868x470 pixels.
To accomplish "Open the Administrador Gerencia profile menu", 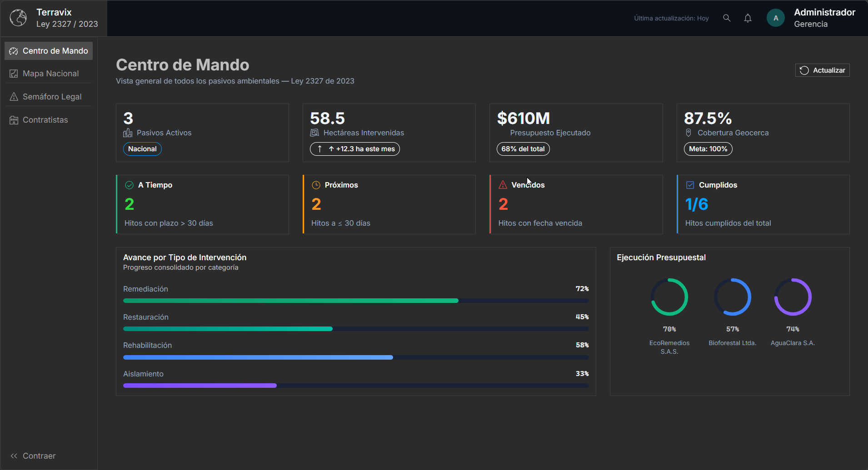I will 824,18.
